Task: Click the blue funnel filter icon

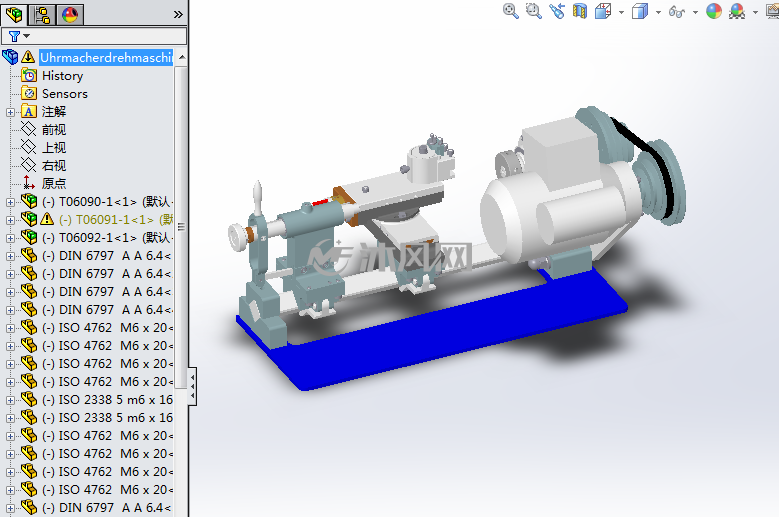Action: pyautogui.click(x=14, y=36)
